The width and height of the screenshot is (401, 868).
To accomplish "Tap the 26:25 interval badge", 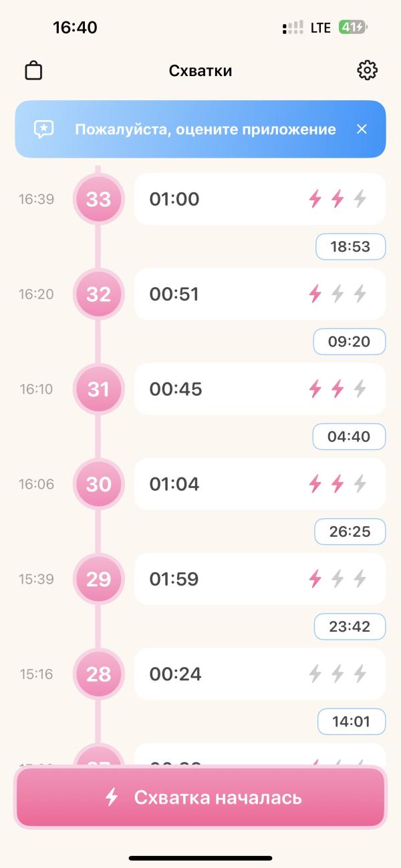I will (350, 532).
